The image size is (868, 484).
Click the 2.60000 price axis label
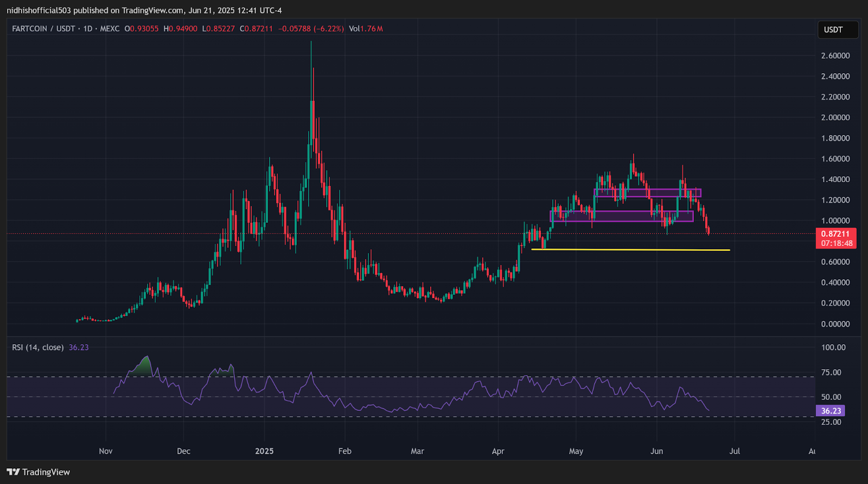click(835, 56)
